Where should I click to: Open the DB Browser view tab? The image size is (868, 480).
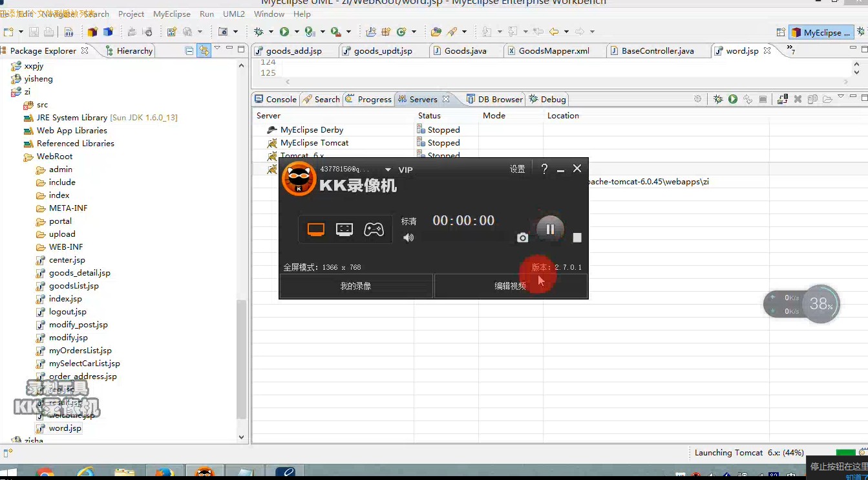point(494,99)
